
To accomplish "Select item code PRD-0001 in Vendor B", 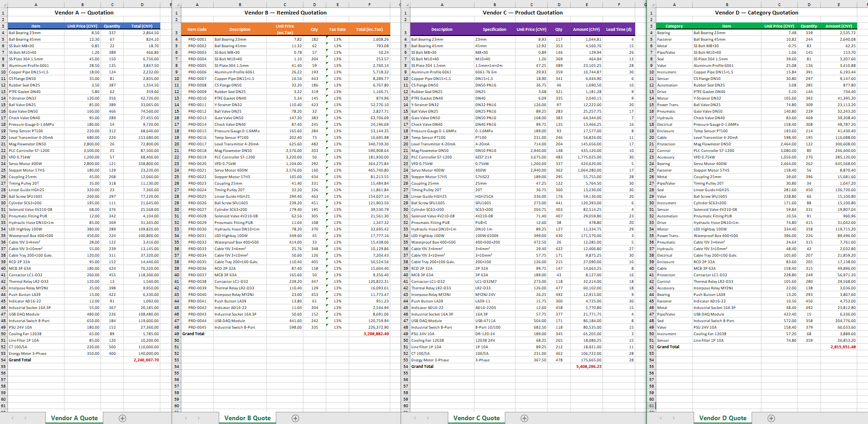I will (x=197, y=39).
